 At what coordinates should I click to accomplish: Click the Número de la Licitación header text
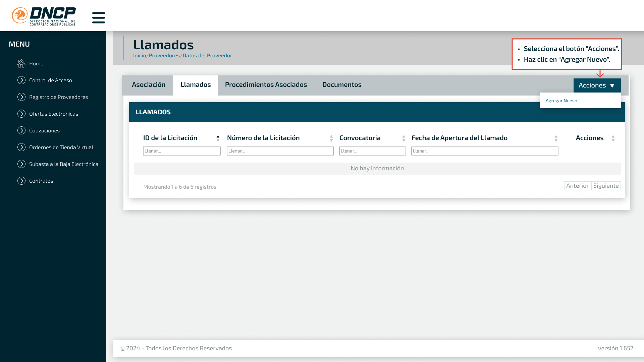pos(263,138)
